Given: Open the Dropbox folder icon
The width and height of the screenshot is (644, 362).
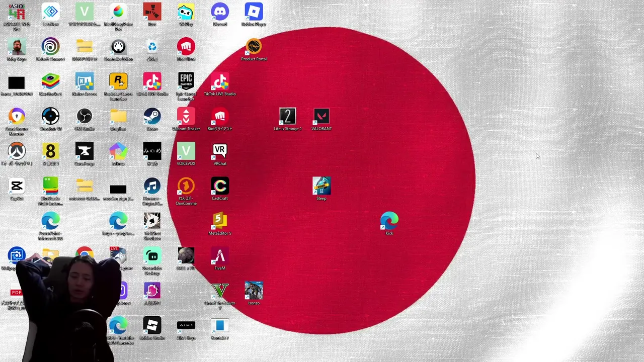Looking at the screenshot, I should tap(118, 117).
